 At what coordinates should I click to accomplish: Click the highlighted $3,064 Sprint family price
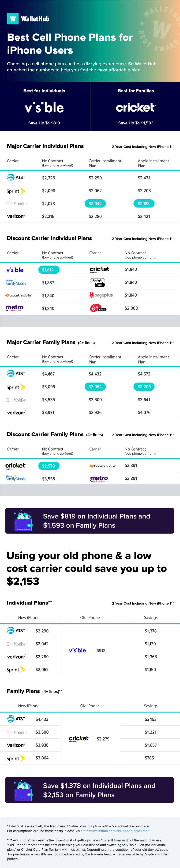coord(95,387)
